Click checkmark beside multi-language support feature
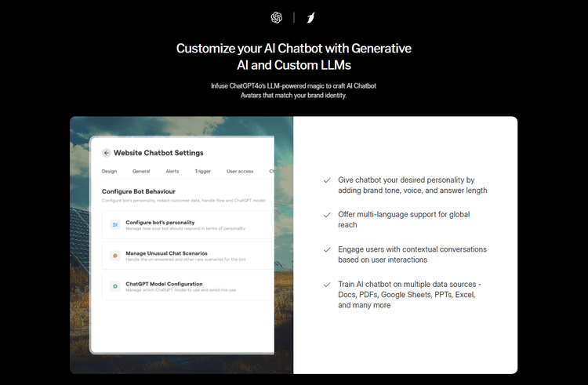 coord(327,214)
